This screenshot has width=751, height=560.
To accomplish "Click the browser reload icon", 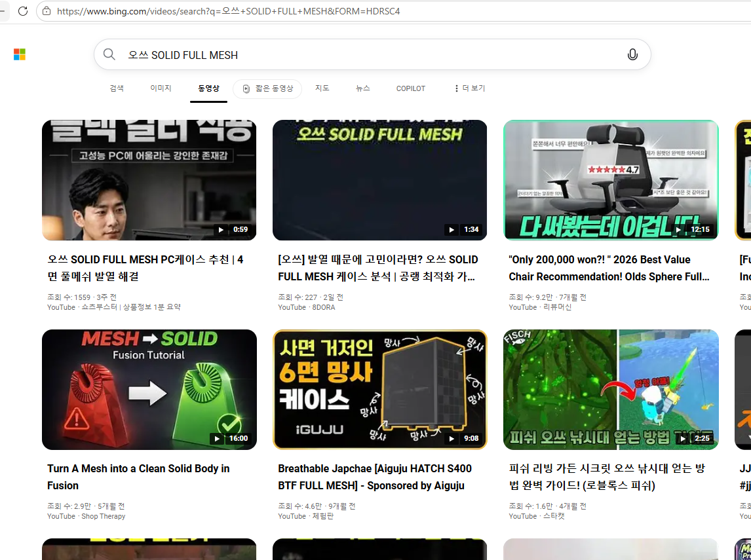I will coord(22,11).
